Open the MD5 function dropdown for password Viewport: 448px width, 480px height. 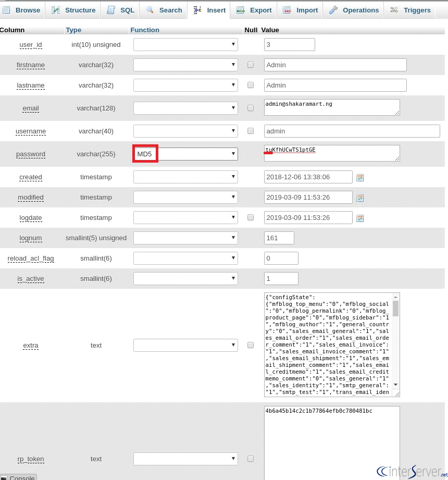tap(185, 154)
